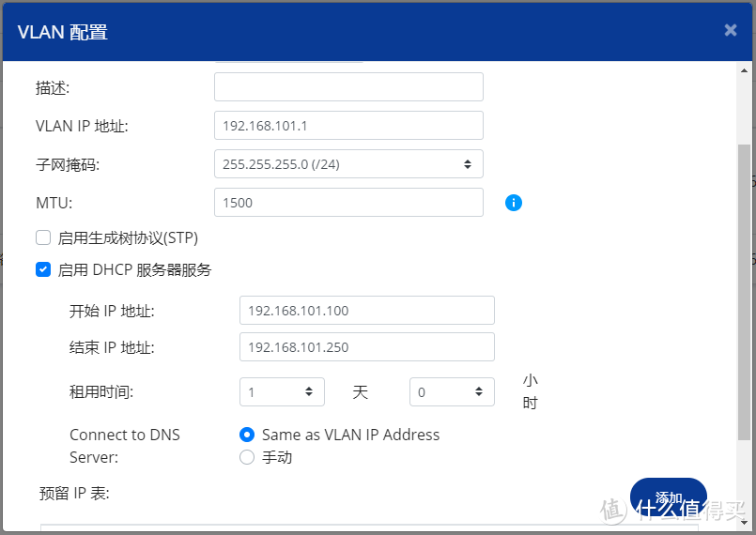Click the scrollbar up arrow
This screenshot has height=535, width=756.
(x=744, y=70)
